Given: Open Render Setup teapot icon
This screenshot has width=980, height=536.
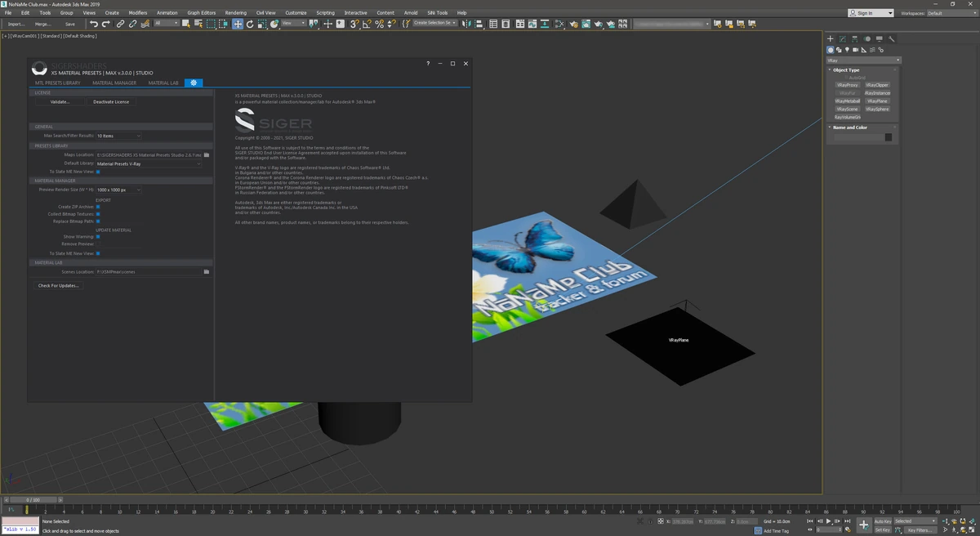Looking at the screenshot, I should [573, 24].
